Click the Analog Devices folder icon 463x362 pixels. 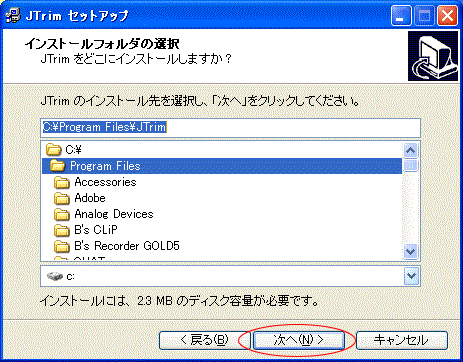pos(62,214)
